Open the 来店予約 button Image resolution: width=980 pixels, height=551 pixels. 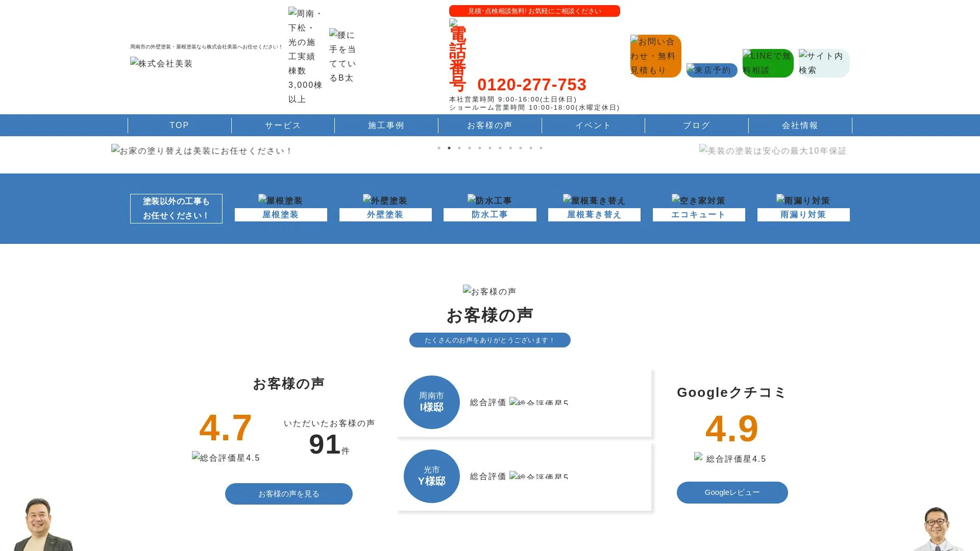click(712, 70)
